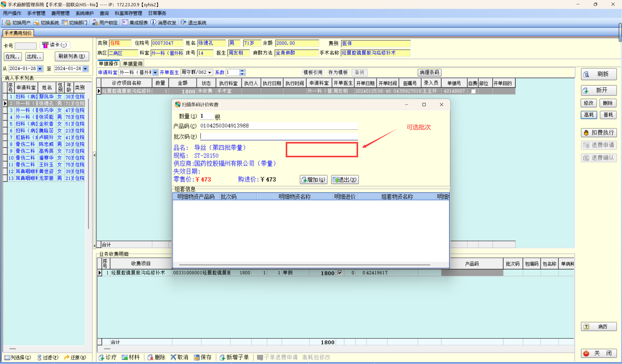Open 集成报表 integrated reports icon

point(125,23)
